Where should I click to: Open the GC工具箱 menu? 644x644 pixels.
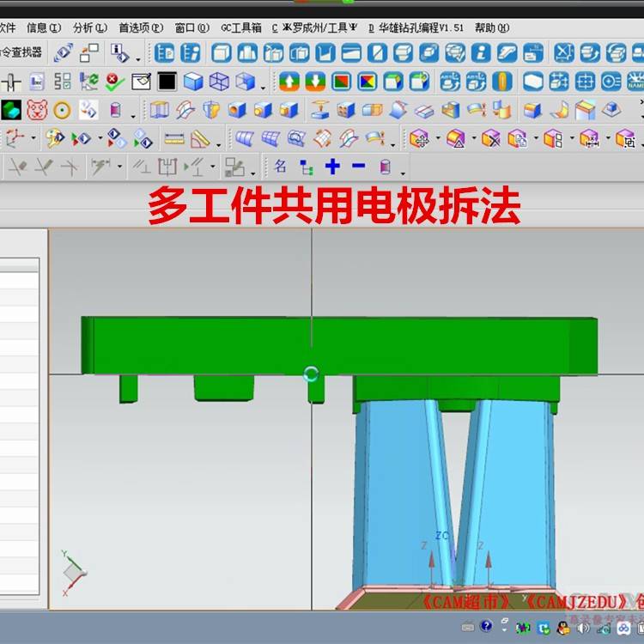coord(240,27)
